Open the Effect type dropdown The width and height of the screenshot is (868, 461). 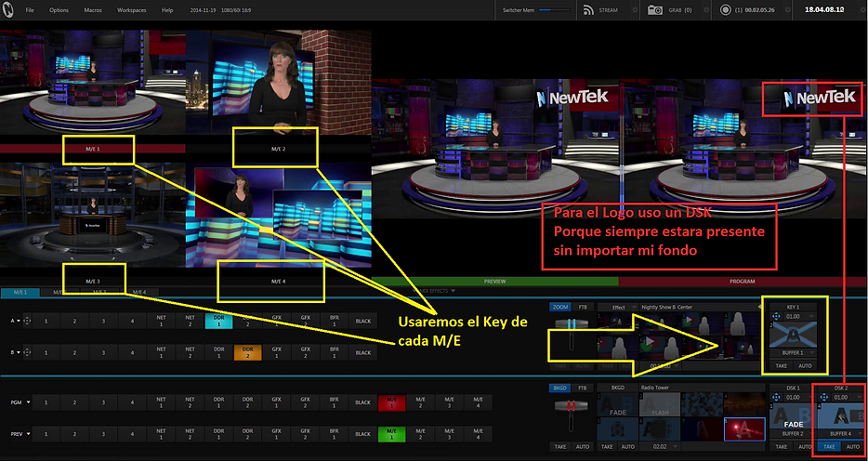[x=617, y=307]
